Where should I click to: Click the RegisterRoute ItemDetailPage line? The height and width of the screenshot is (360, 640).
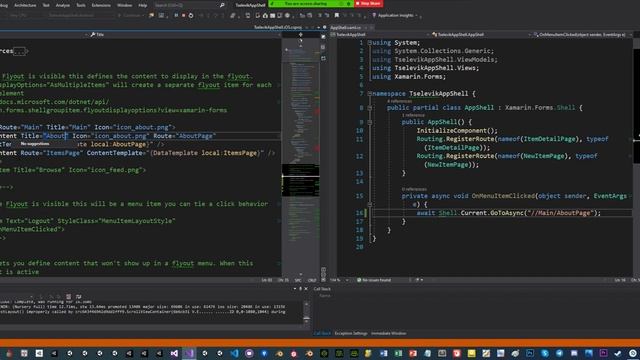512,143
